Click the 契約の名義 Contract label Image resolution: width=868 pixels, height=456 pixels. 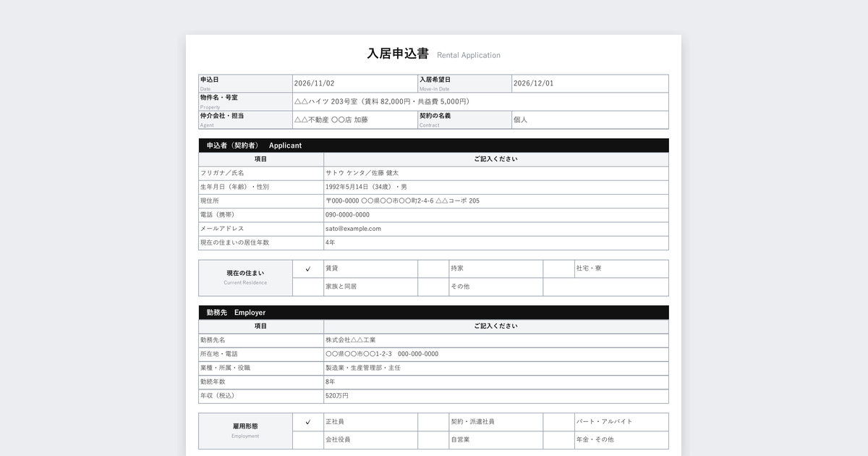pyautogui.click(x=465, y=120)
